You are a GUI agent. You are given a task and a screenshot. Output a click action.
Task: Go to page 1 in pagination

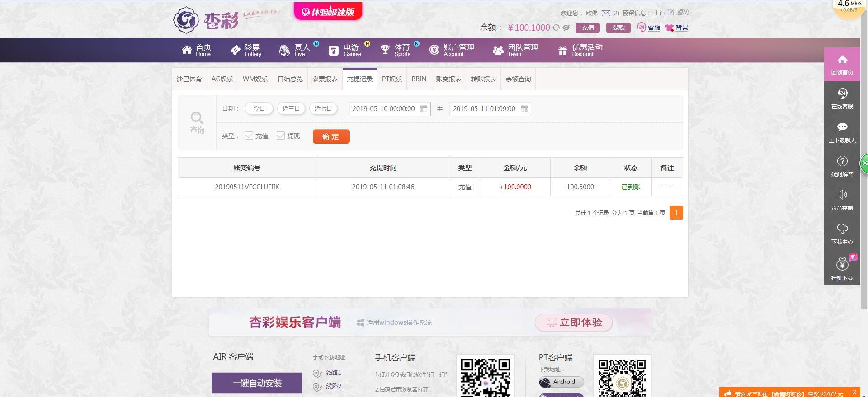click(676, 213)
